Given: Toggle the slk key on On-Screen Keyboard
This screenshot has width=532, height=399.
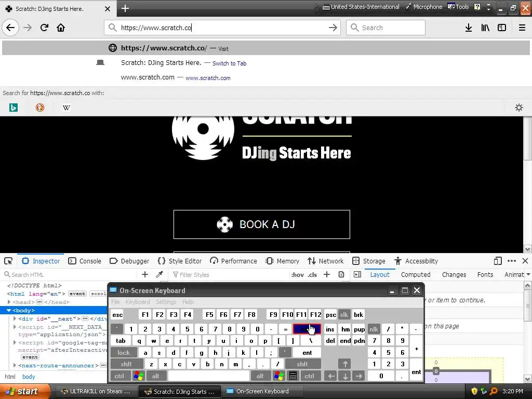Looking at the screenshot, I should (344, 314).
